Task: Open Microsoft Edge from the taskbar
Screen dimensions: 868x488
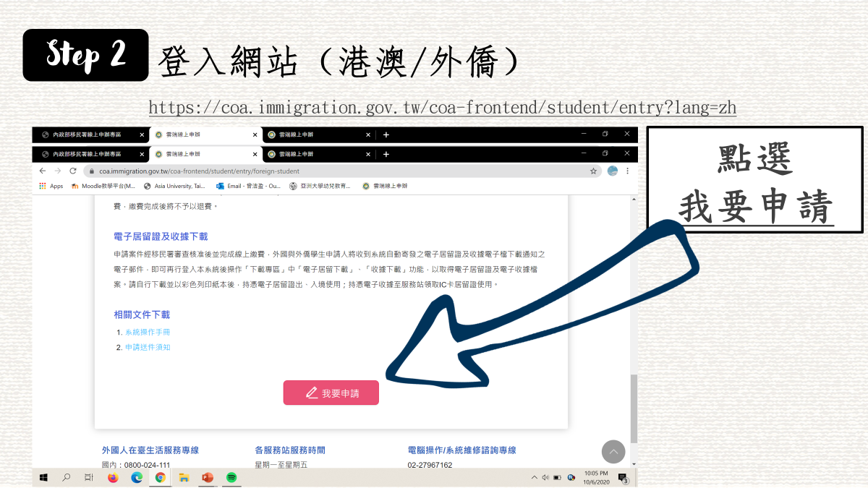Action: (x=137, y=478)
